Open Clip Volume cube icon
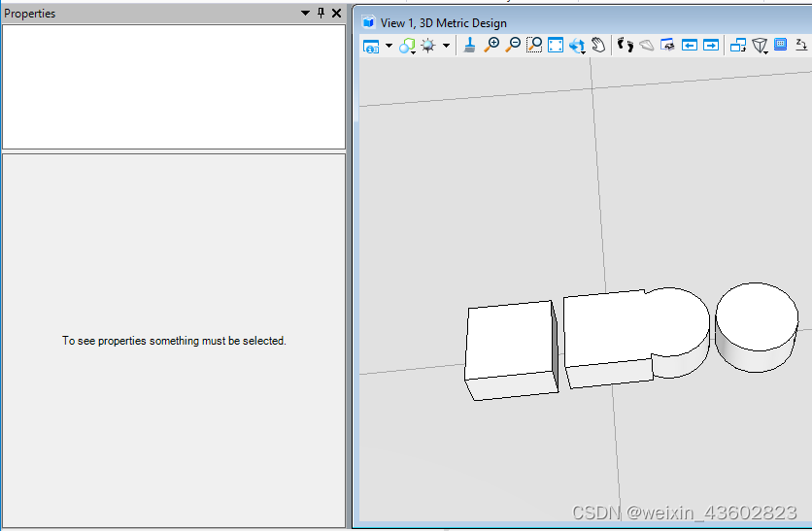Screen dimensions: 812x531 (760, 46)
